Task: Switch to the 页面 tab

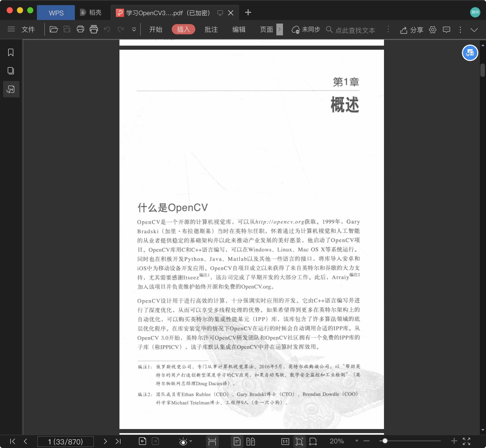Action: [x=267, y=29]
